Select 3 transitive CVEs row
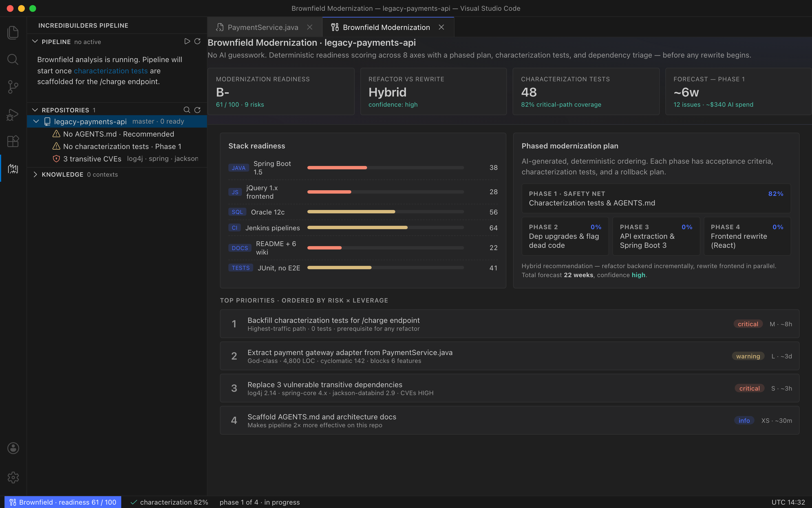The height and width of the screenshot is (508, 812). pos(117,159)
